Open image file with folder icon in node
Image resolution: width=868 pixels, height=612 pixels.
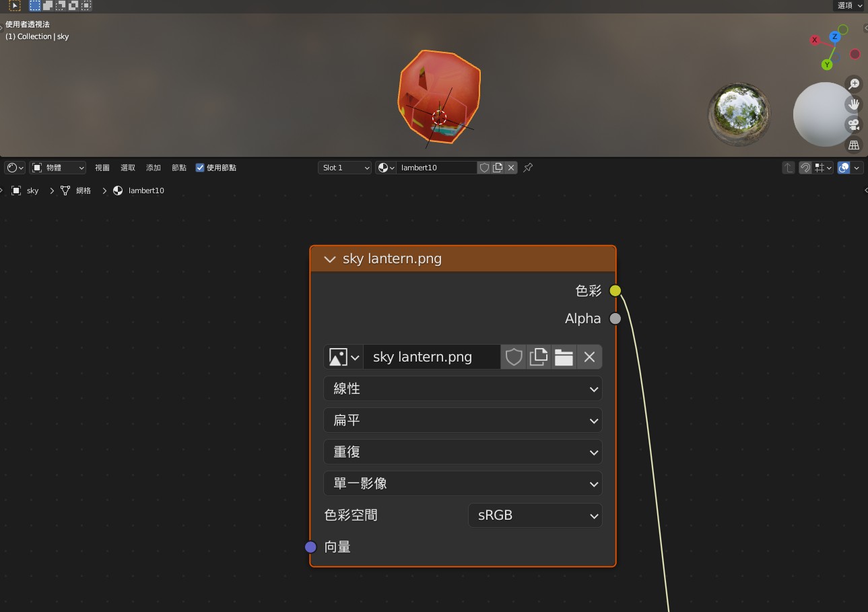tap(564, 357)
